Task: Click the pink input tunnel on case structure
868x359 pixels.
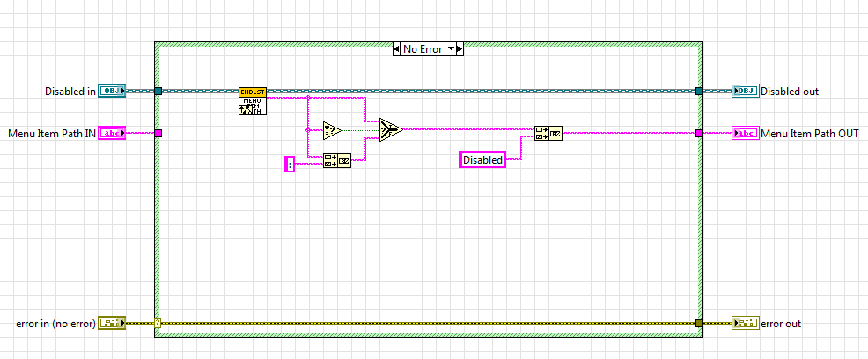Action: click(x=158, y=134)
